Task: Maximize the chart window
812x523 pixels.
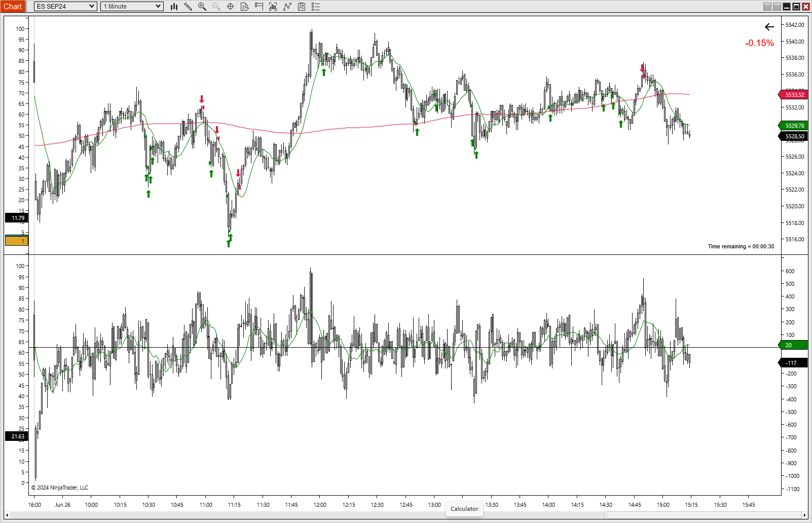Action: coord(796,7)
